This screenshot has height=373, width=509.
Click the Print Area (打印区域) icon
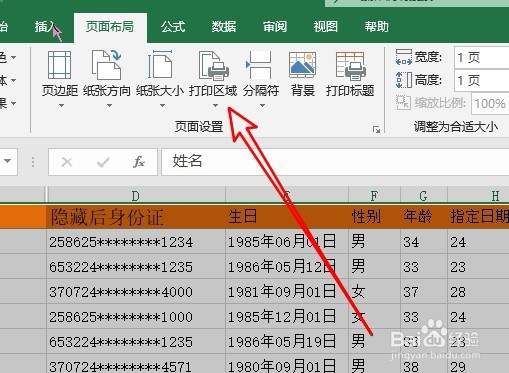[x=213, y=65]
